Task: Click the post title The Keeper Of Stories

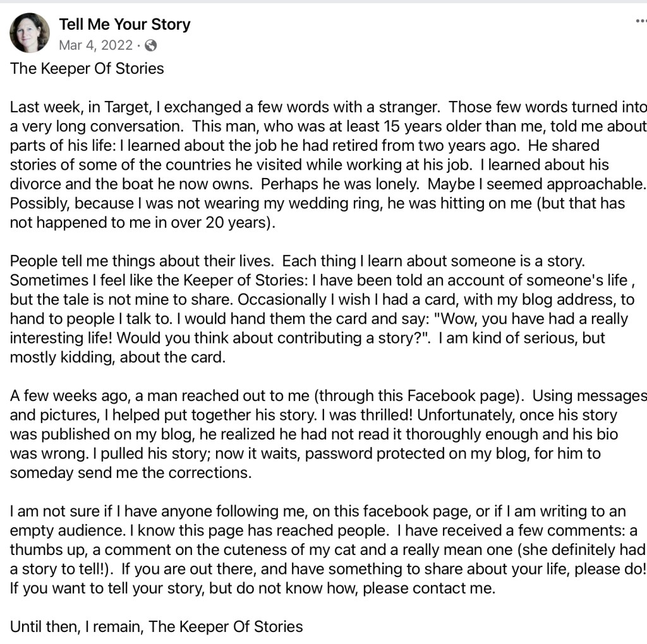Action: tap(87, 68)
